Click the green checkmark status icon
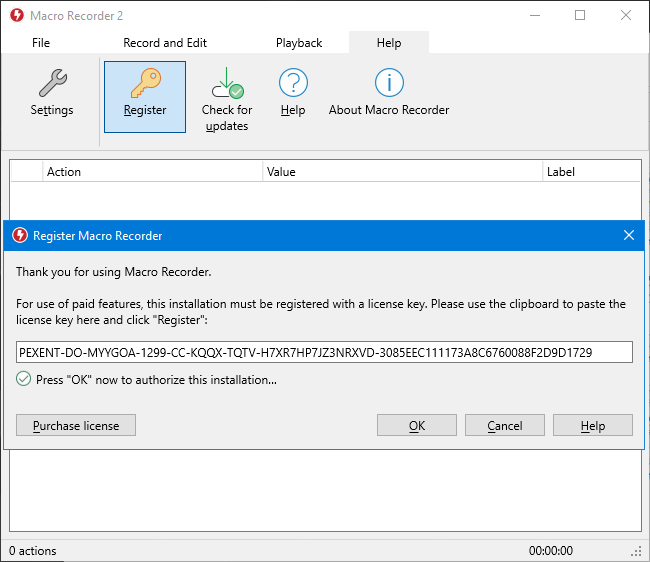The image size is (650, 562). [x=24, y=379]
